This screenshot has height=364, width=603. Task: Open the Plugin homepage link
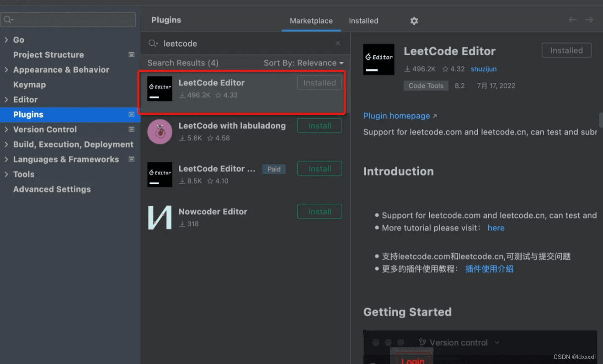point(400,116)
